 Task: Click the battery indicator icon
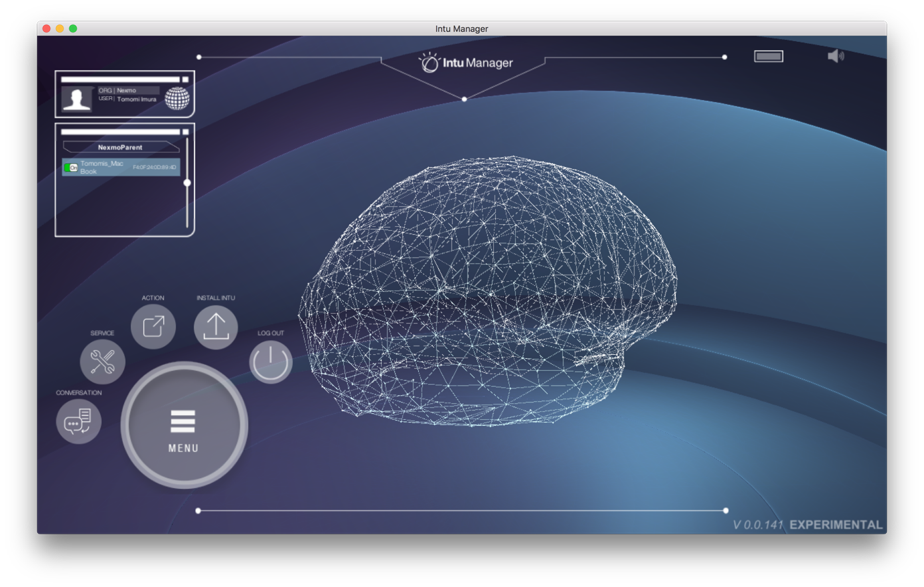point(769,56)
